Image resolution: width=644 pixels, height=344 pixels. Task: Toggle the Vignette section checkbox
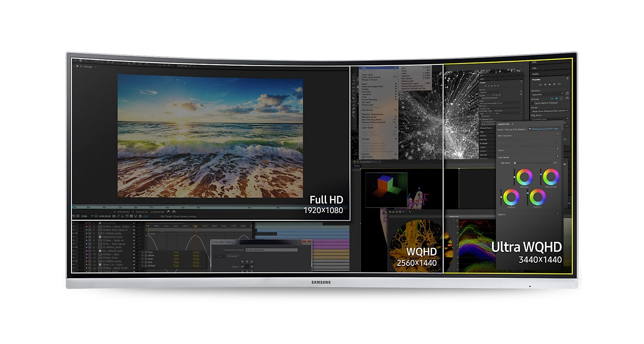click(557, 214)
